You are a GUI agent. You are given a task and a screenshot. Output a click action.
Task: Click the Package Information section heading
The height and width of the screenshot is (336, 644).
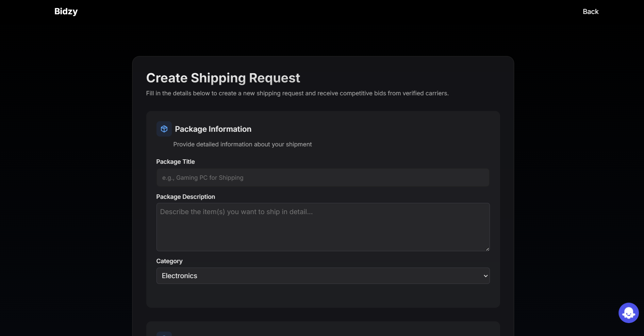213,129
